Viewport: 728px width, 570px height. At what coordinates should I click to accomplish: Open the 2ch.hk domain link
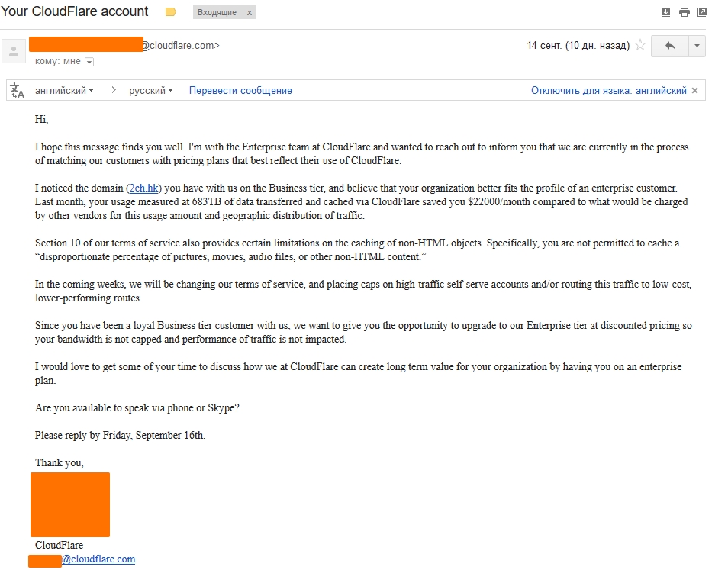coord(144,188)
